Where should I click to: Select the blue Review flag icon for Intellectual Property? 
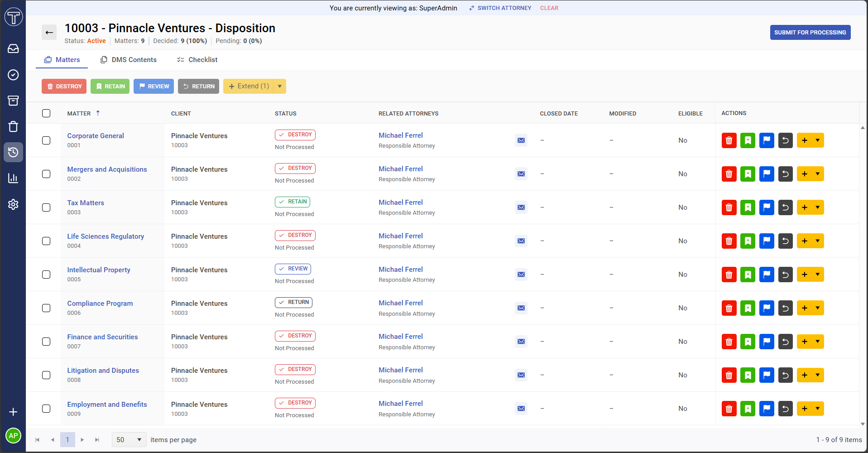(767, 274)
